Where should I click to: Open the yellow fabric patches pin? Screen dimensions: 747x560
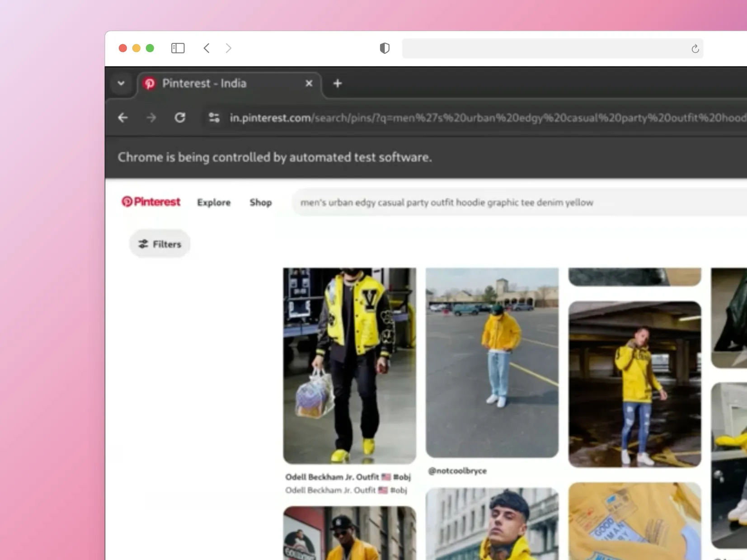pos(634,521)
